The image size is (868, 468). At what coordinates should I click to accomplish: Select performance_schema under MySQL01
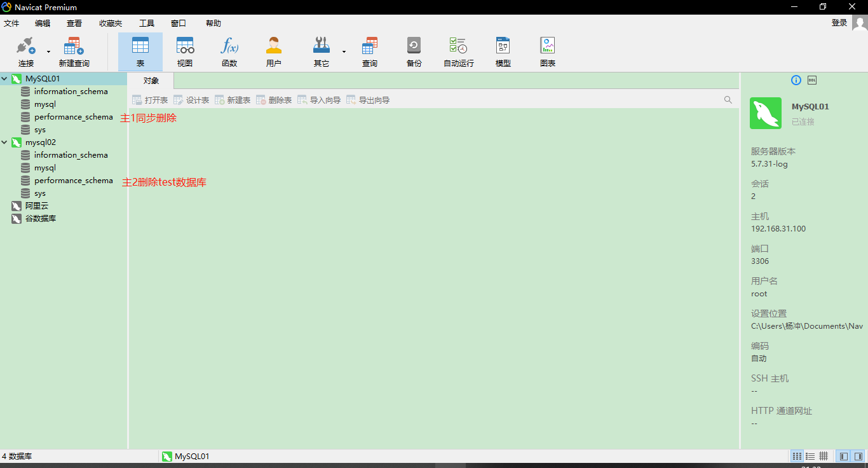[x=73, y=117]
